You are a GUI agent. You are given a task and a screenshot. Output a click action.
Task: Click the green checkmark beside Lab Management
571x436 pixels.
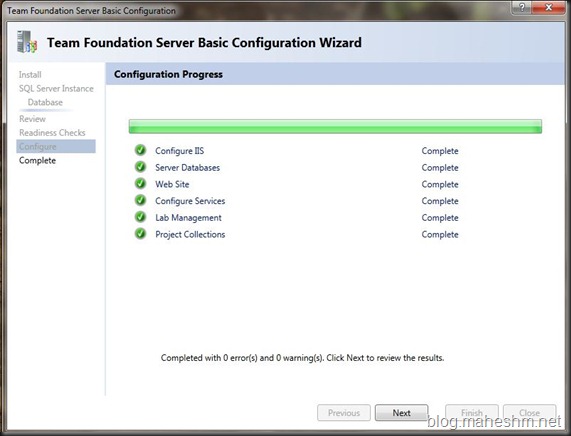(140, 217)
